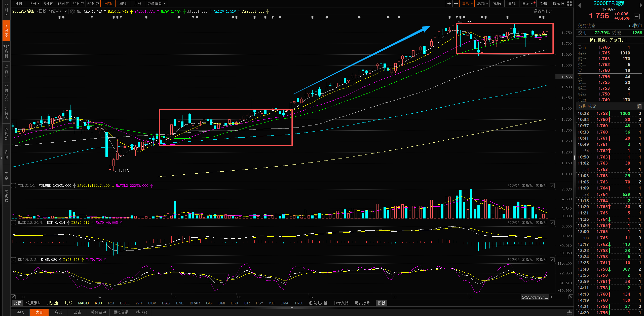Expand the 更多周期 dropdown
This screenshot has height=316, width=644.
(157, 4)
